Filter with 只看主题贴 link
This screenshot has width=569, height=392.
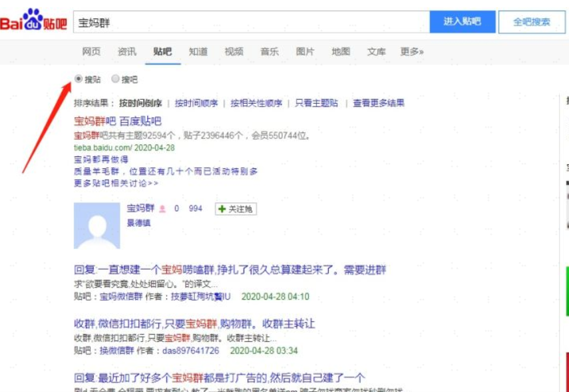(316, 103)
